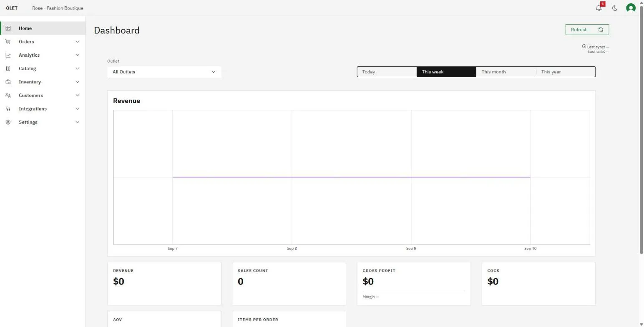Select the Today time range
This screenshot has width=644, height=327.
click(387, 72)
